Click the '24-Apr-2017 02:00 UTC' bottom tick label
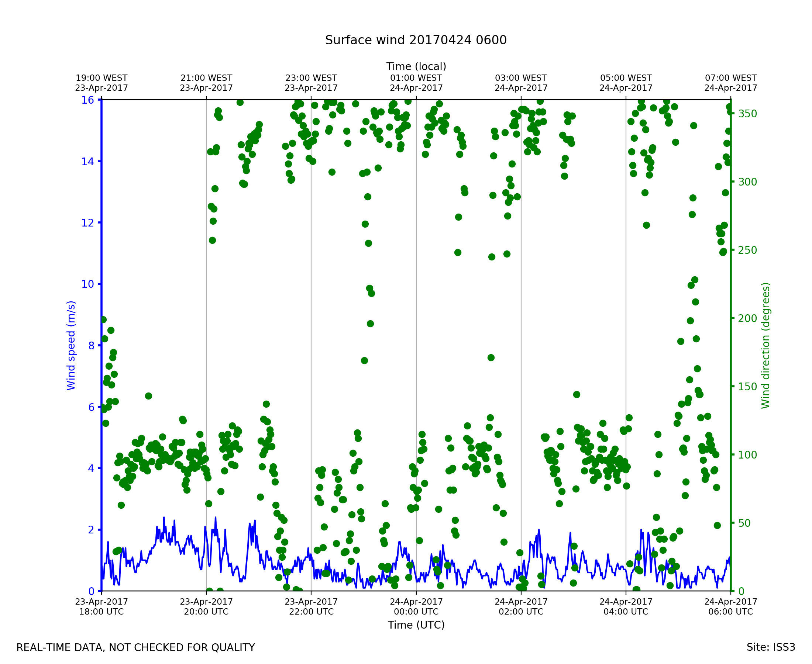This screenshot has height=664, width=812. (x=521, y=606)
